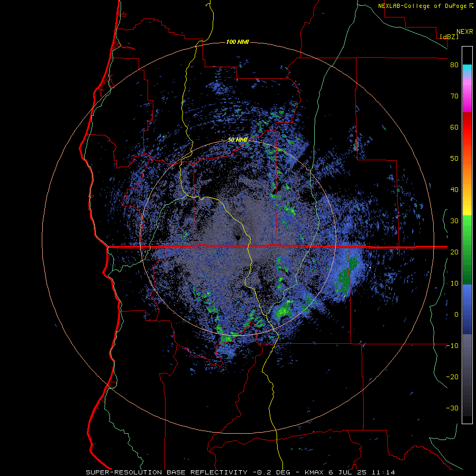Click the 40 value on the dBZ scale

click(454, 190)
